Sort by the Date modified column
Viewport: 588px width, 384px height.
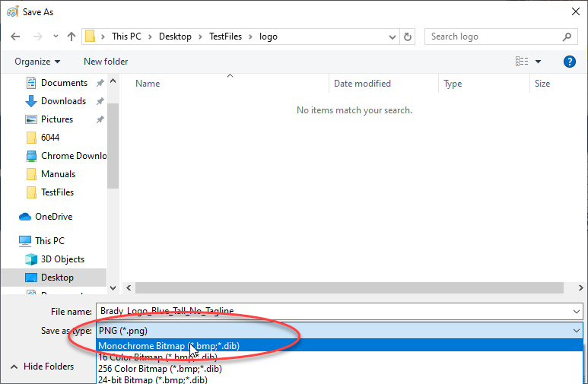tap(362, 84)
